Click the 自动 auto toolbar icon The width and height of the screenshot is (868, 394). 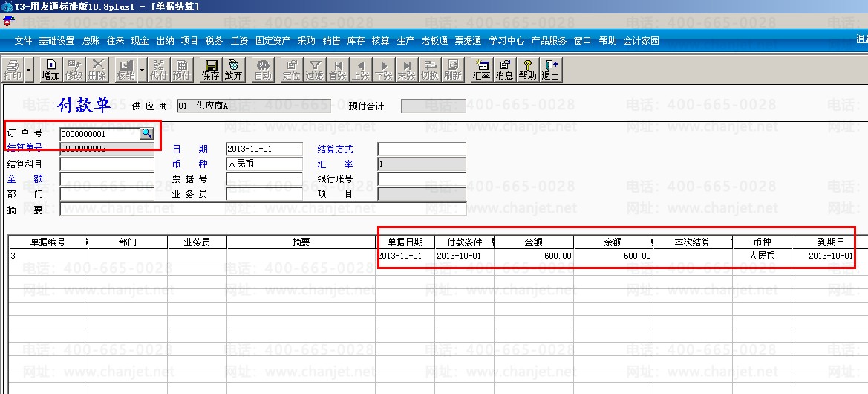262,70
